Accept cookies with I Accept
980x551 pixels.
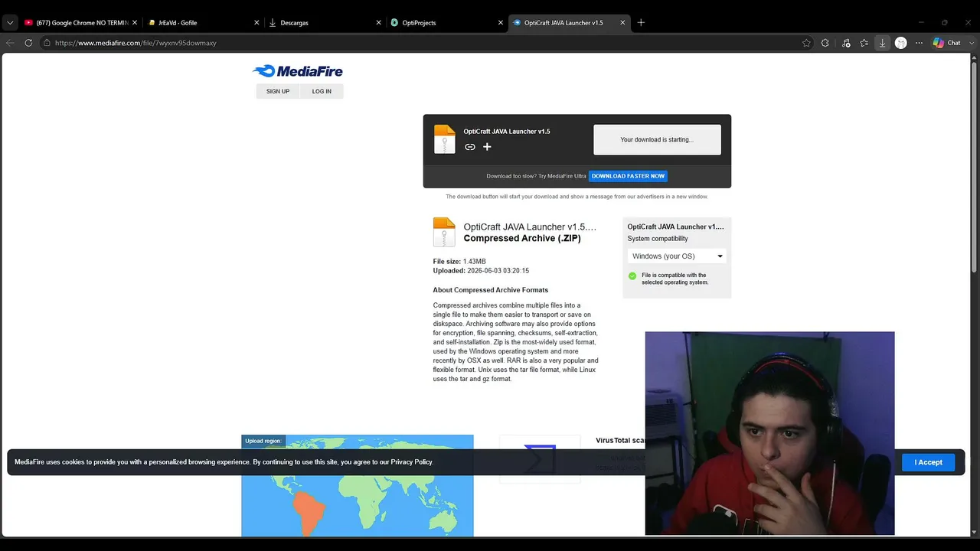(928, 462)
